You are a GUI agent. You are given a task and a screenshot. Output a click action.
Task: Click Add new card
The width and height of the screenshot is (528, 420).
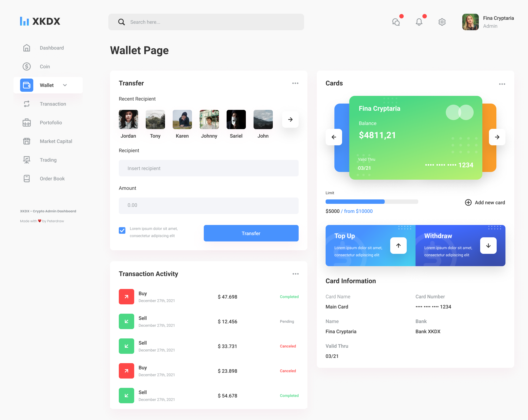click(485, 202)
